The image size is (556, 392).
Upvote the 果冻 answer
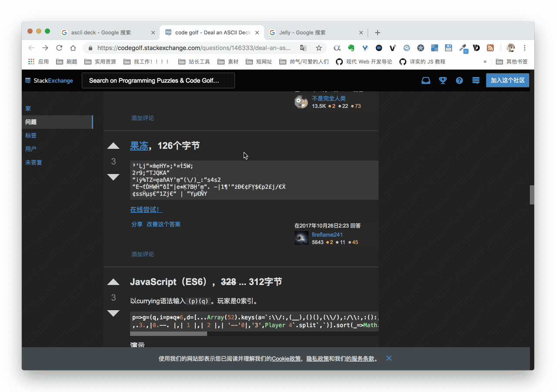tap(114, 146)
